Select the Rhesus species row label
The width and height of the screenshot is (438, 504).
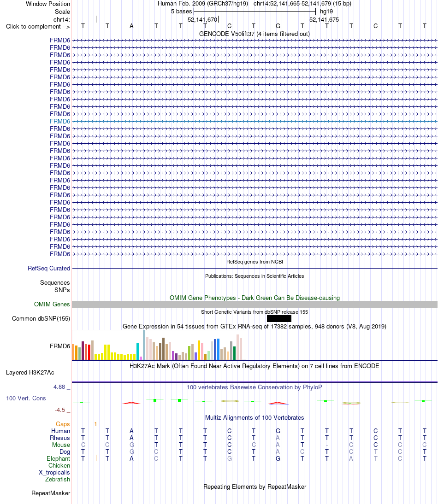[x=60, y=438]
